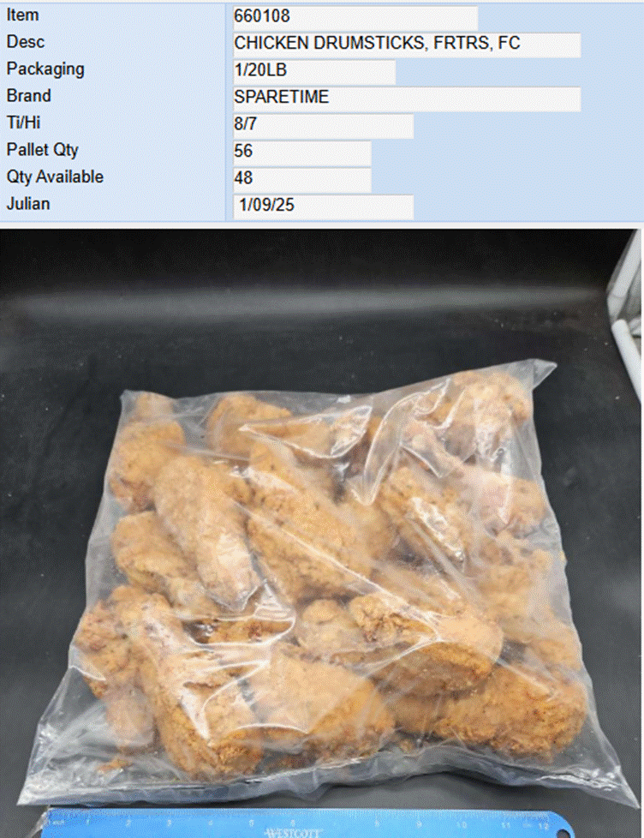Click the Pallet Qty label
Screen dimensions: 644x838
42,150
